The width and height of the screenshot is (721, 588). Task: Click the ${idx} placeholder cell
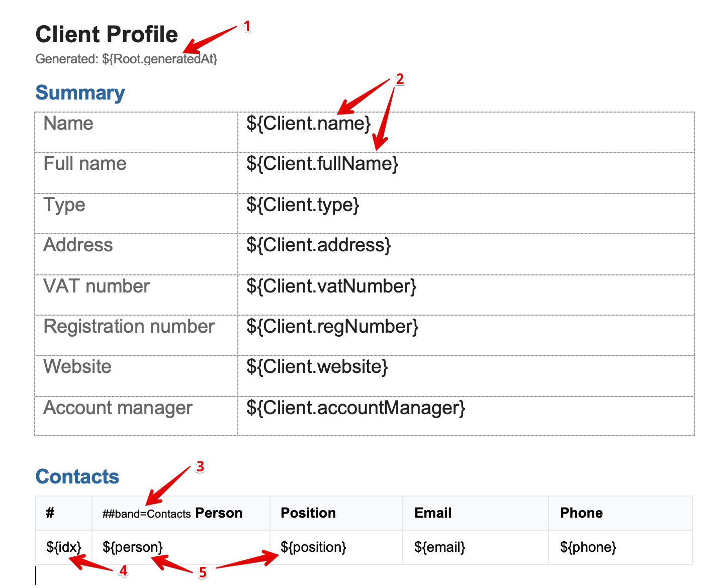(63, 547)
